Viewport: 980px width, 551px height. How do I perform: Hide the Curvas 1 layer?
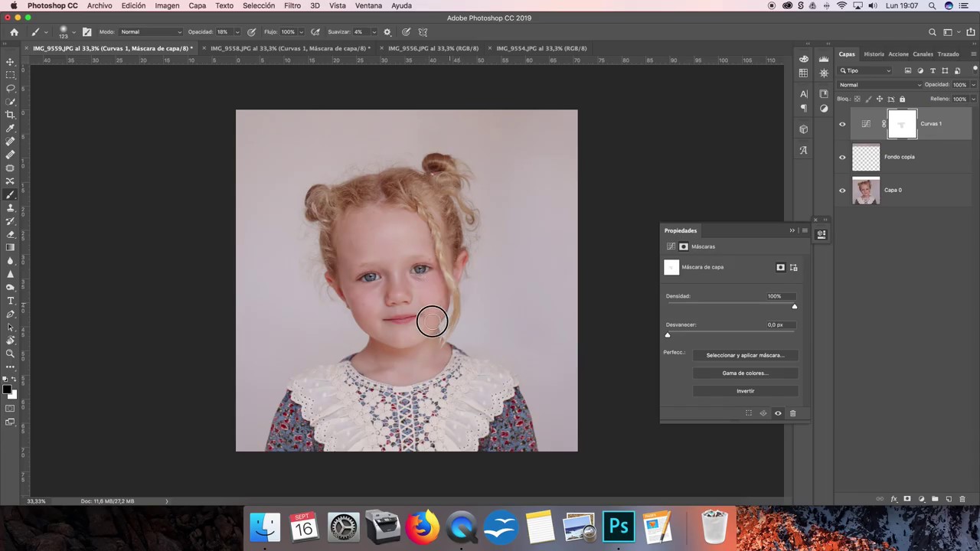tap(842, 124)
